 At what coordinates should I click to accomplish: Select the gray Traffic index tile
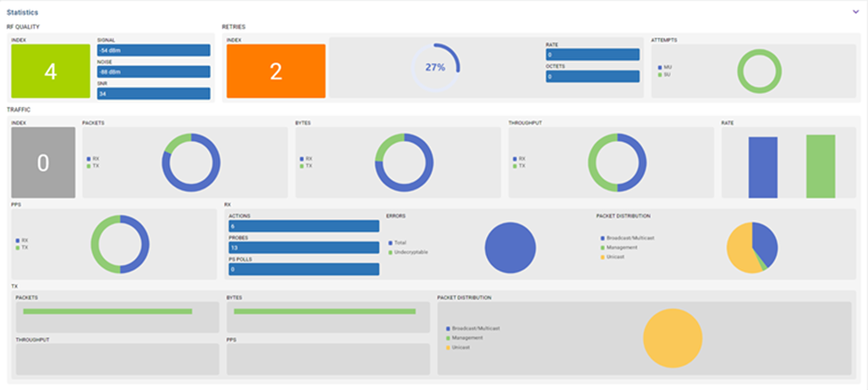tap(43, 163)
